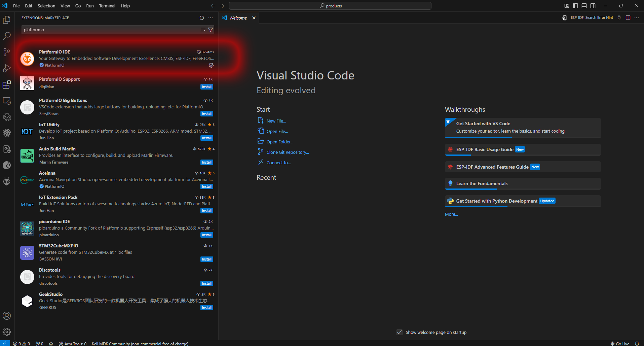Viewport: 644px width, 346px height.
Task: Select the STM32CubeMXPIO extension entry
Action: 116,252
